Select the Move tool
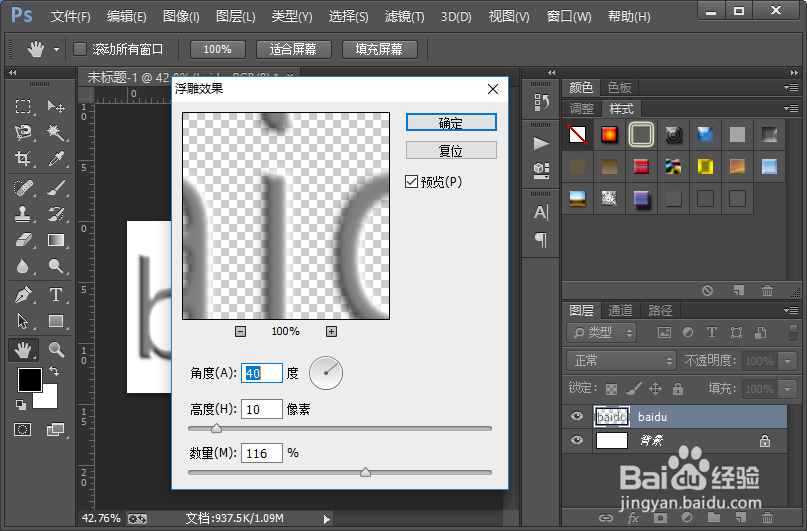The width and height of the screenshot is (807, 531). point(56,107)
